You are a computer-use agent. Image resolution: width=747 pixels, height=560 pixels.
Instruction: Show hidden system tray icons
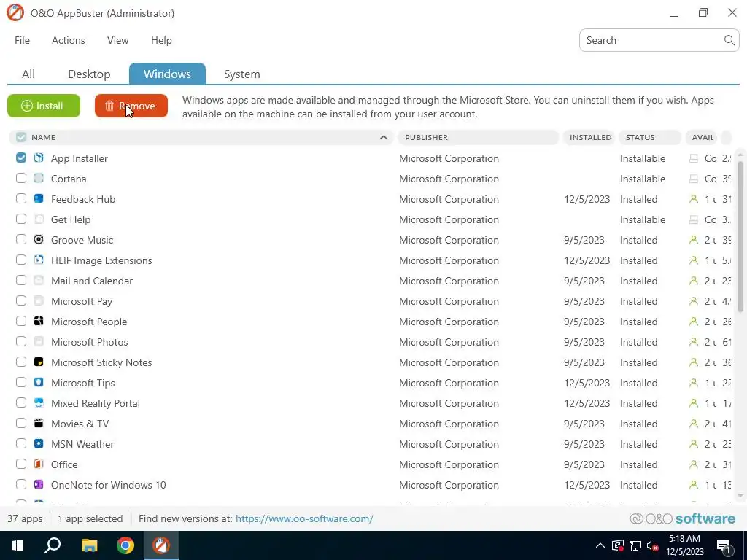click(600, 545)
